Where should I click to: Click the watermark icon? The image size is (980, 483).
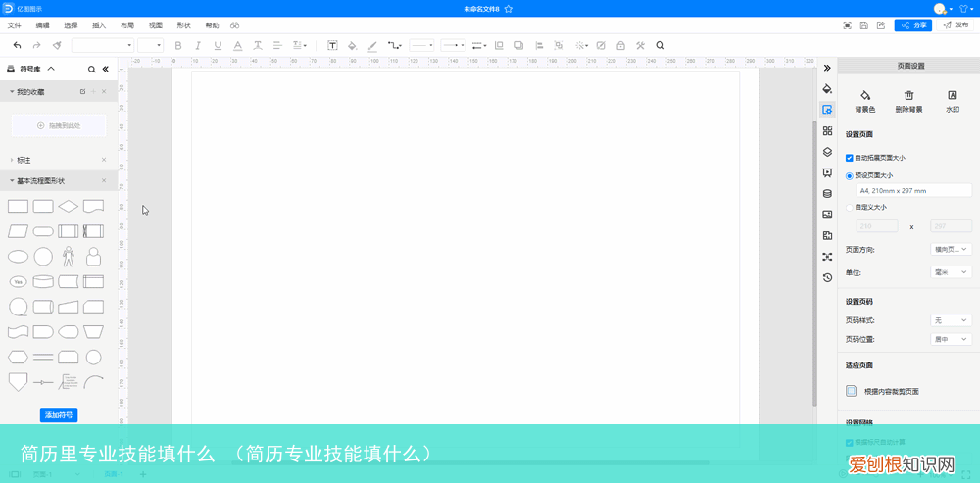tap(953, 95)
